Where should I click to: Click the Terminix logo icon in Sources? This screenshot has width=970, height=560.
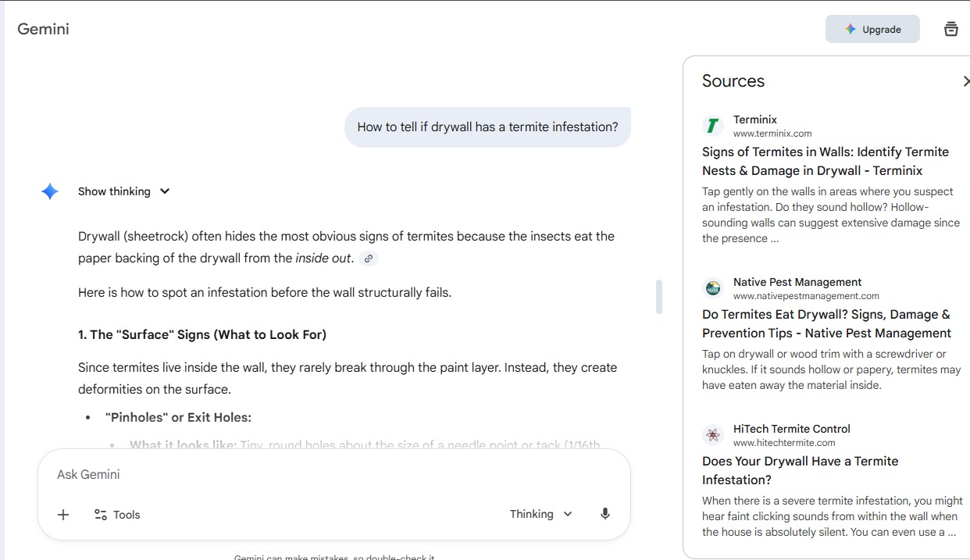coord(712,126)
